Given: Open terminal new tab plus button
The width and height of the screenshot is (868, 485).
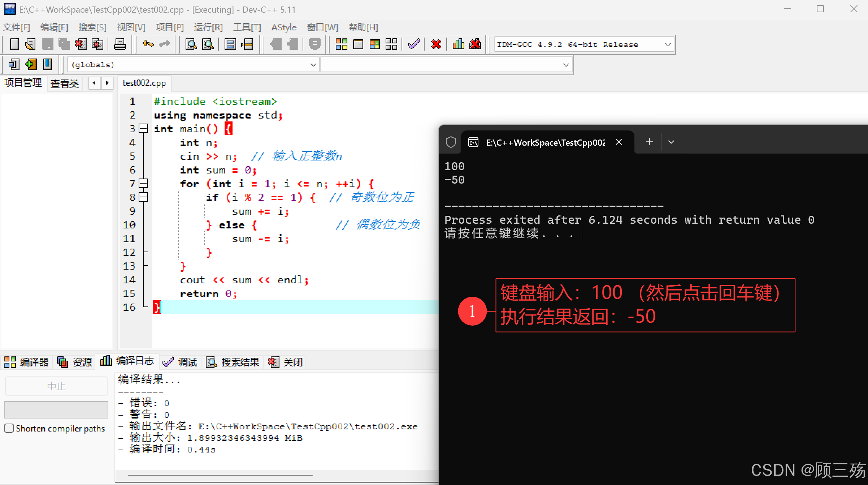Looking at the screenshot, I should pos(649,142).
